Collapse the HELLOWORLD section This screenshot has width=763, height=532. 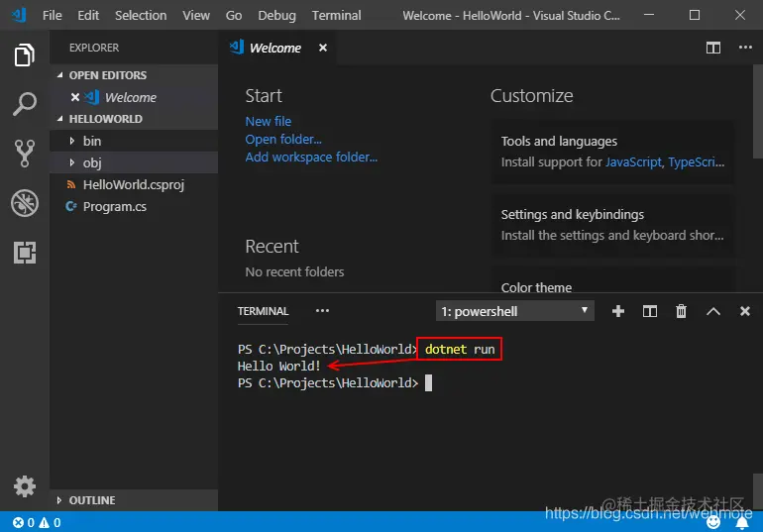pos(134,119)
